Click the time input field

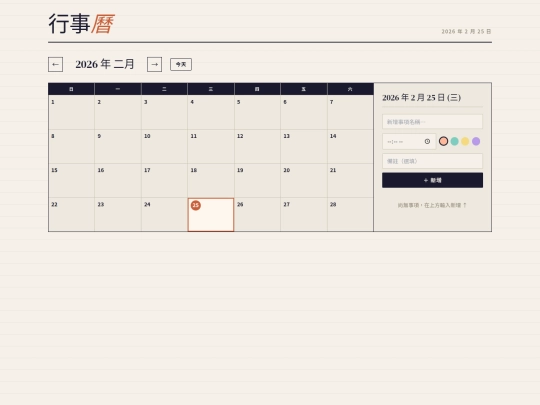(x=409, y=142)
